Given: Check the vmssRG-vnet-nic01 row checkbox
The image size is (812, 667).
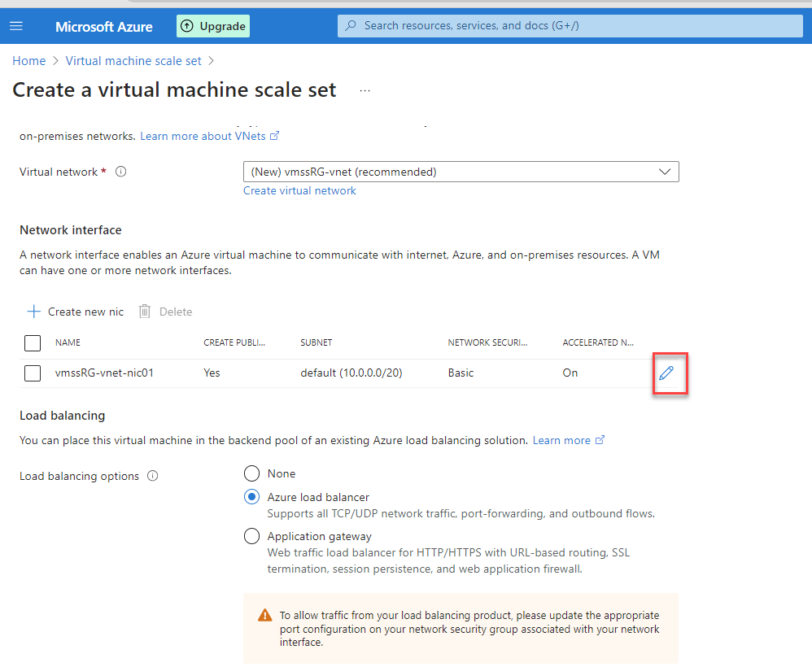Looking at the screenshot, I should point(32,373).
